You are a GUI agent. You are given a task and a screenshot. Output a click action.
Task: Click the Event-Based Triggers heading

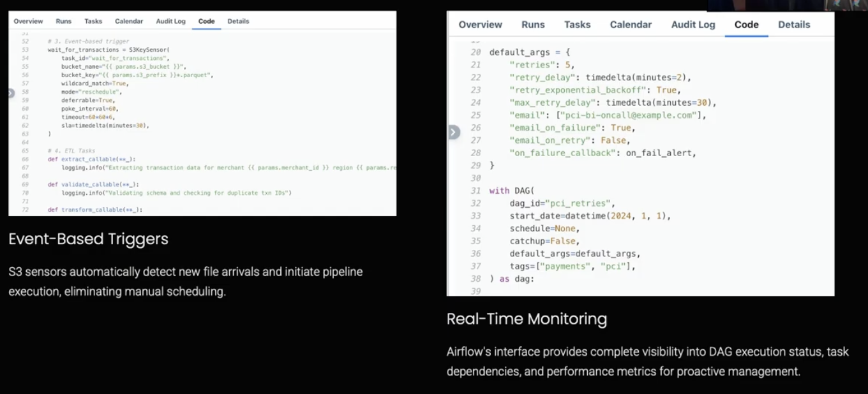pyautogui.click(x=88, y=239)
